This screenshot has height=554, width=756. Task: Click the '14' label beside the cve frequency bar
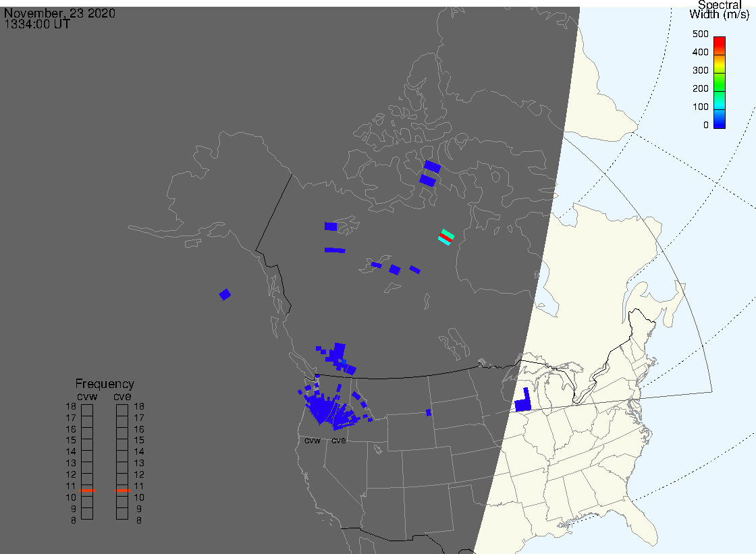tap(139, 452)
